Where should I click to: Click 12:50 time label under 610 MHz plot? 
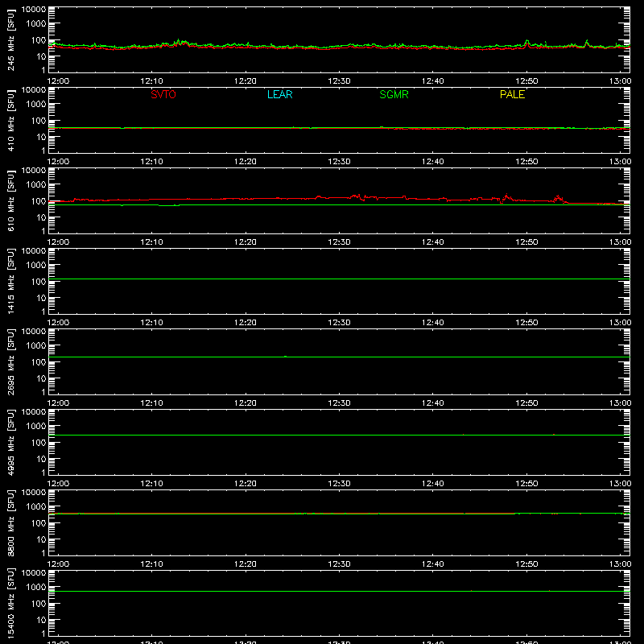pyautogui.click(x=526, y=242)
